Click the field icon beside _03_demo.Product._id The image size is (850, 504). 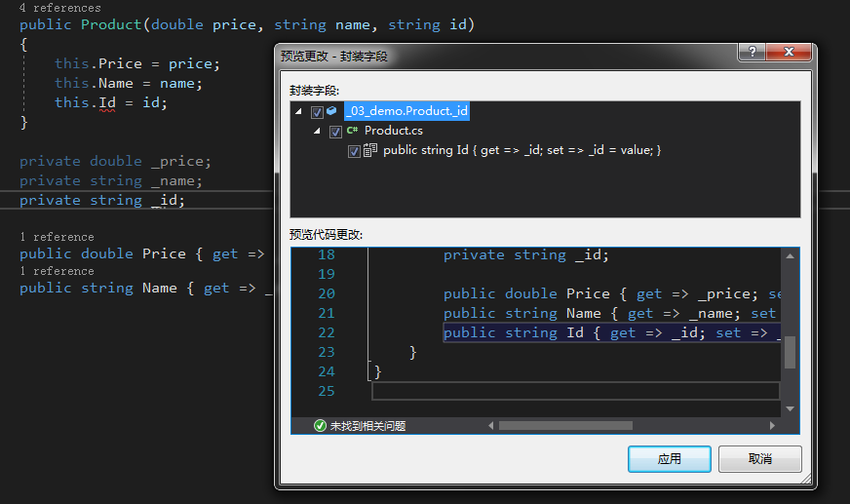coord(331,110)
